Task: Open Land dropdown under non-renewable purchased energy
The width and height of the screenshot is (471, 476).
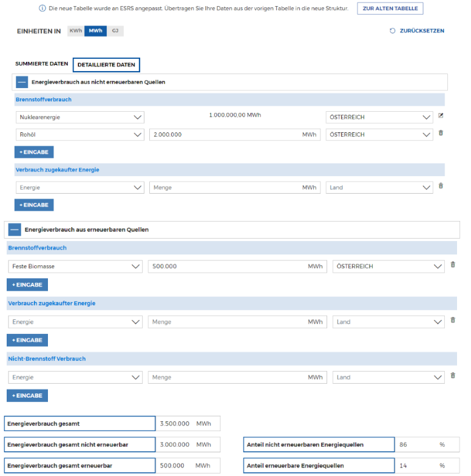Action: pyautogui.click(x=379, y=188)
